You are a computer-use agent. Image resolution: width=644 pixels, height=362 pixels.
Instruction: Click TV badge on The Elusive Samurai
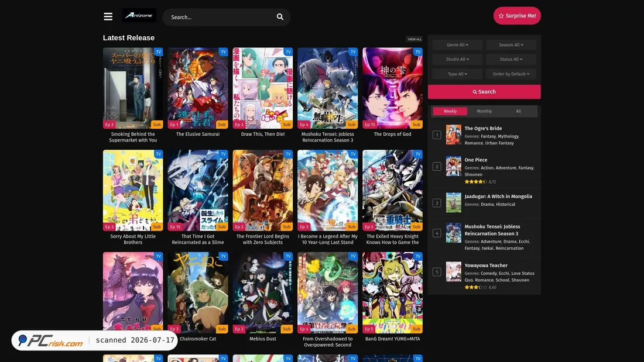click(x=223, y=51)
